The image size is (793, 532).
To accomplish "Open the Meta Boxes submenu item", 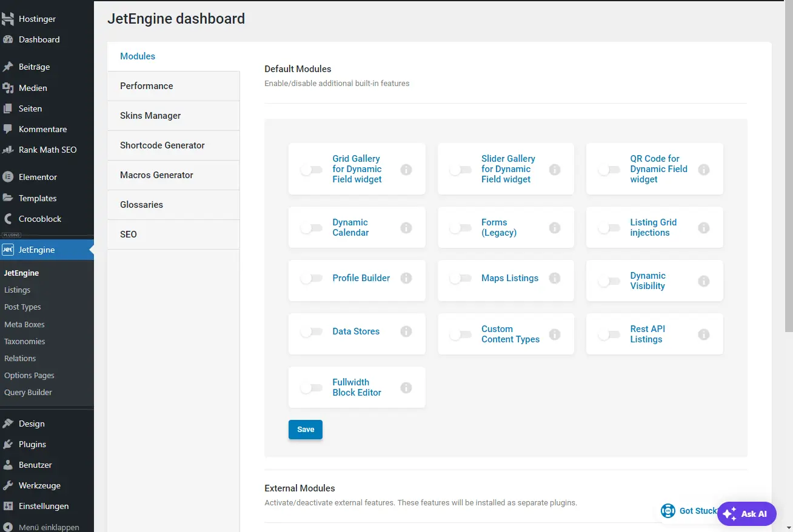I will click(x=24, y=325).
